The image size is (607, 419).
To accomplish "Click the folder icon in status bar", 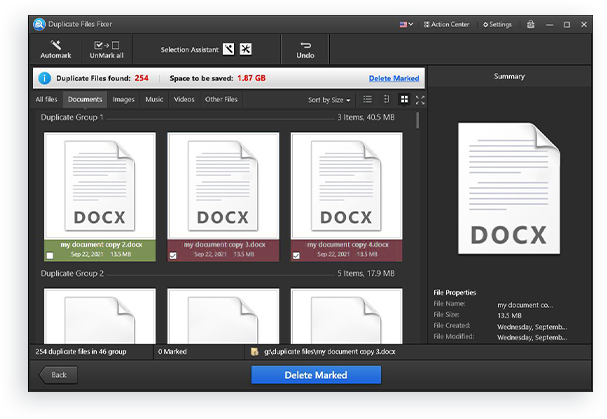I will [x=254, y=352].
